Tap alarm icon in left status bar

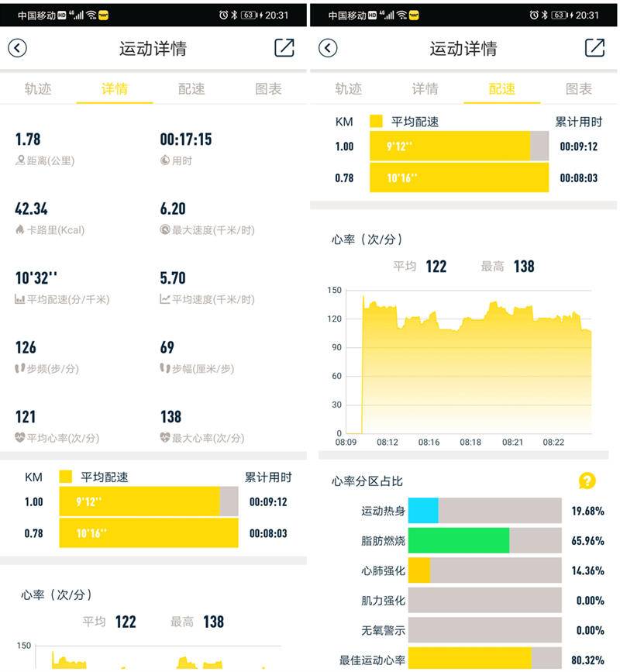coord(223,15)
